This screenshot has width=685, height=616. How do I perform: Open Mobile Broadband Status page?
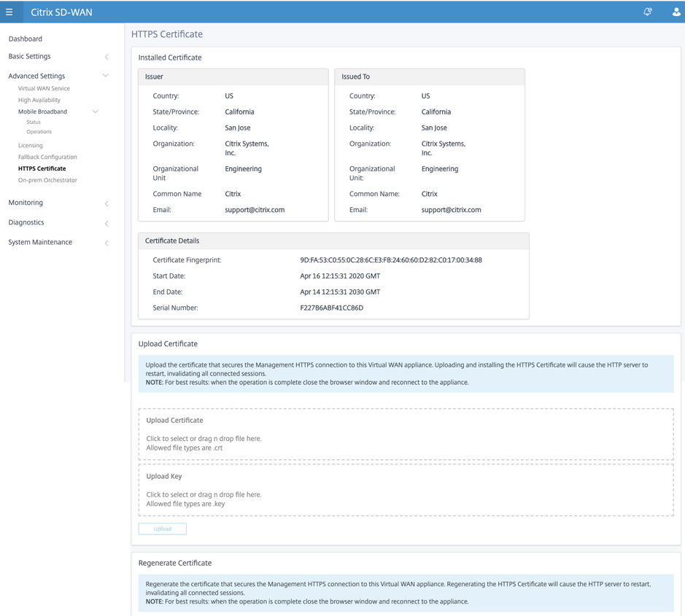[x=34, y=122]
